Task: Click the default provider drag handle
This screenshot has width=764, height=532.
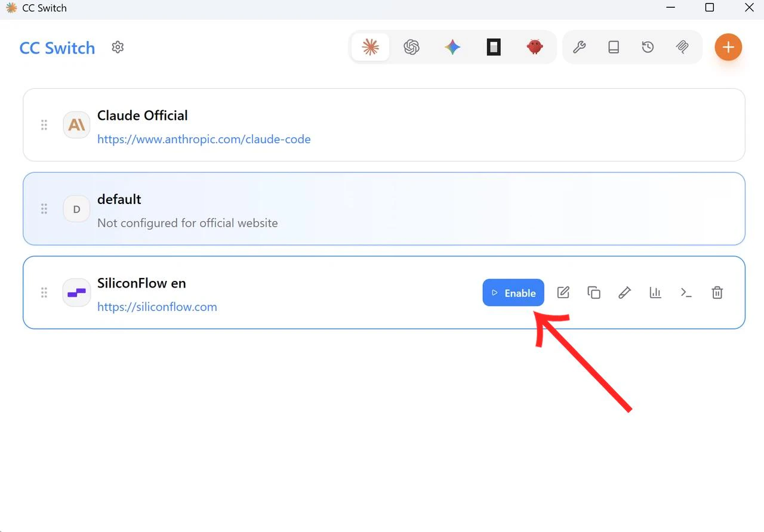Action: click(x=44, y=209)
